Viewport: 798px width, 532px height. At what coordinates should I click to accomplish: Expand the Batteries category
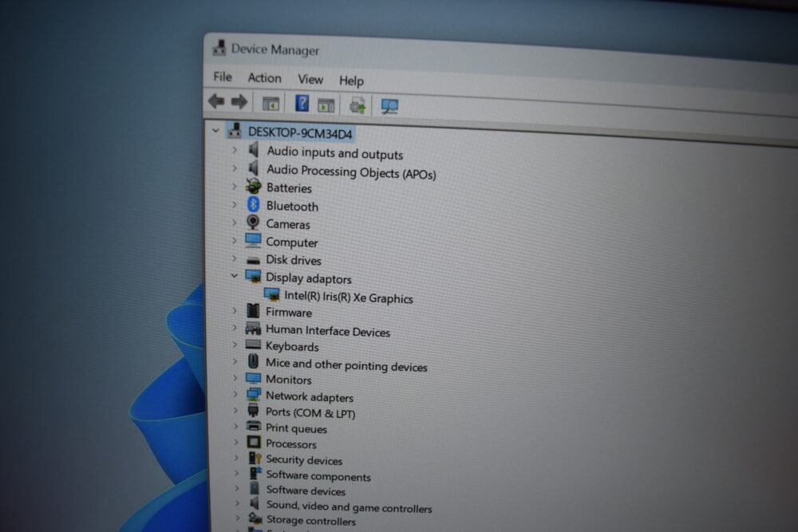click(234, 186)
